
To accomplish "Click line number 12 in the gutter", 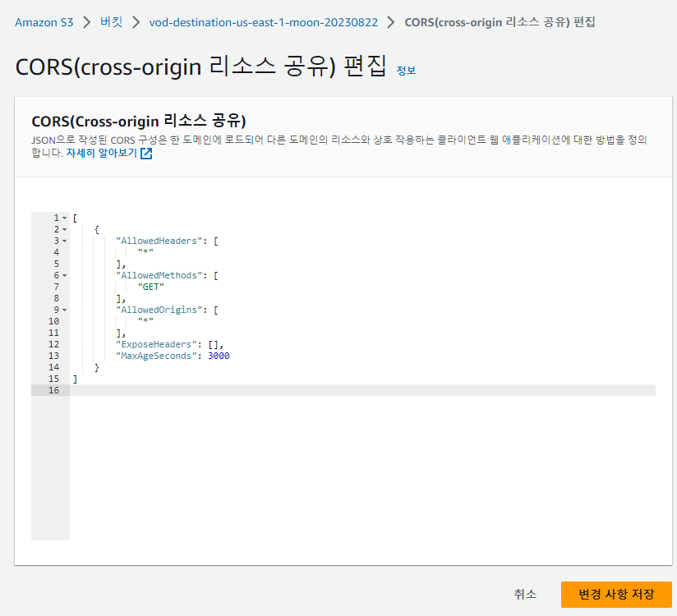I will click(53, 344).
